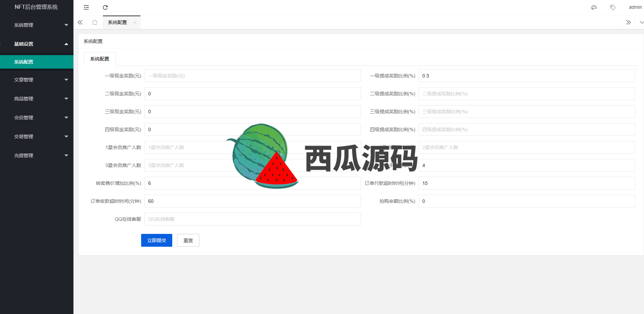Open the theme palette icon
Image resolution: width=644 pixels, height=314 pixels.
pyautogui.click(x=594, y=7)
